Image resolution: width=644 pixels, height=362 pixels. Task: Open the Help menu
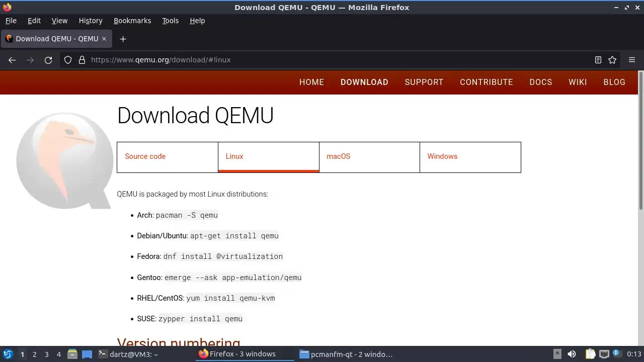click(x=197, y=21)
